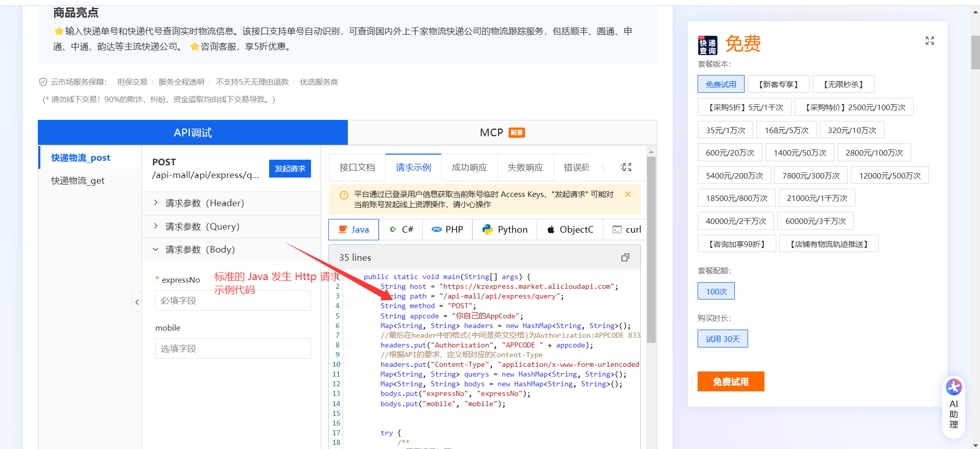
Task: Click the express query logo beside 免费
Action: pyautogui.click(x=707, y=45)
